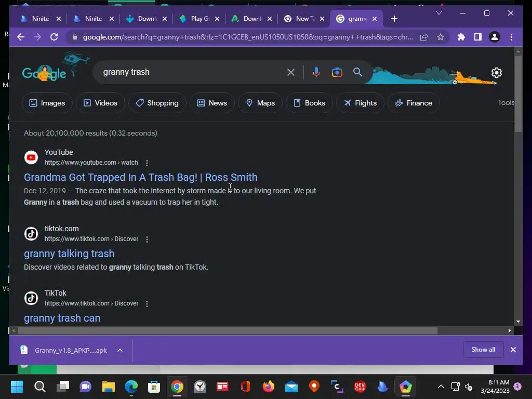Open the tab search dropdown chevron

point(438,13)
